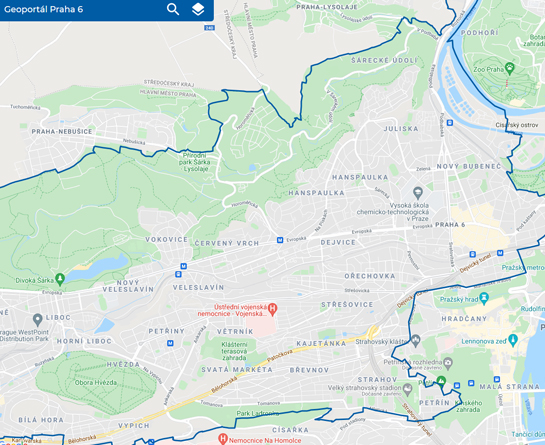Click the Strahovský klášter marker
The width and height of the screenshot is (545, 445).
click(x=416, y=341)
